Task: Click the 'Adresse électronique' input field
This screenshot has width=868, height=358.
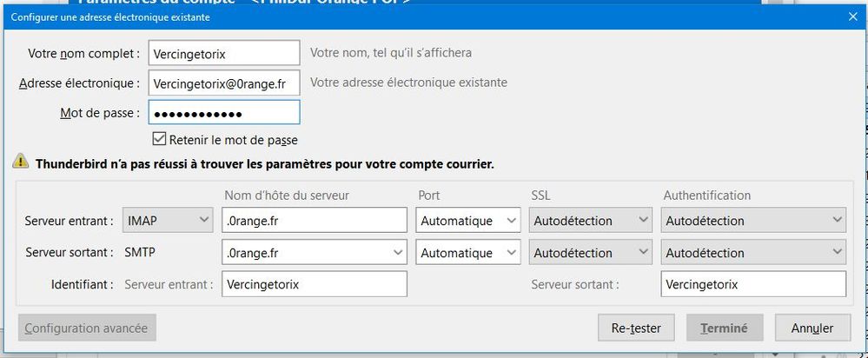Action: [224, 83]
